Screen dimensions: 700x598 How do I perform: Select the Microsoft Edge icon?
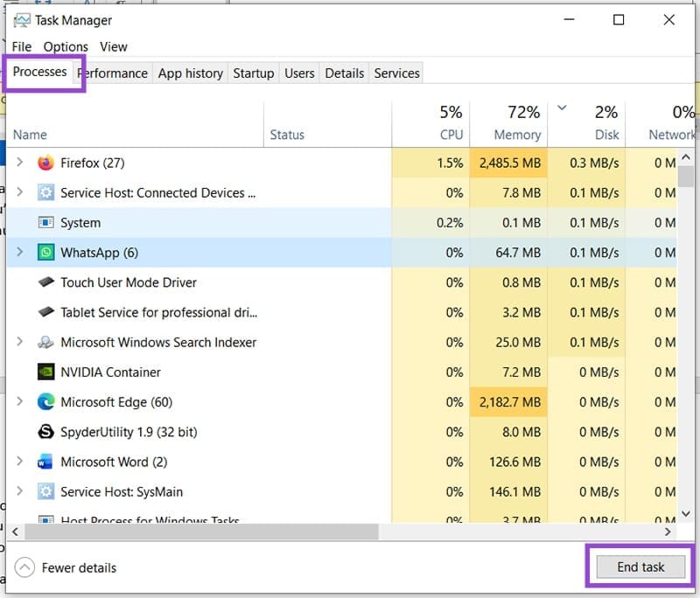tap(45, 402)
